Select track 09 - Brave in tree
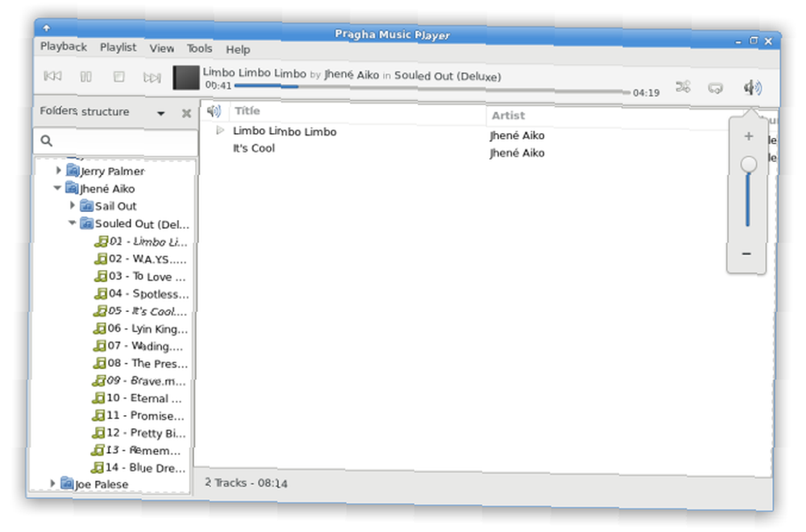The image size is (806, 532). click(x=139, y=381)
